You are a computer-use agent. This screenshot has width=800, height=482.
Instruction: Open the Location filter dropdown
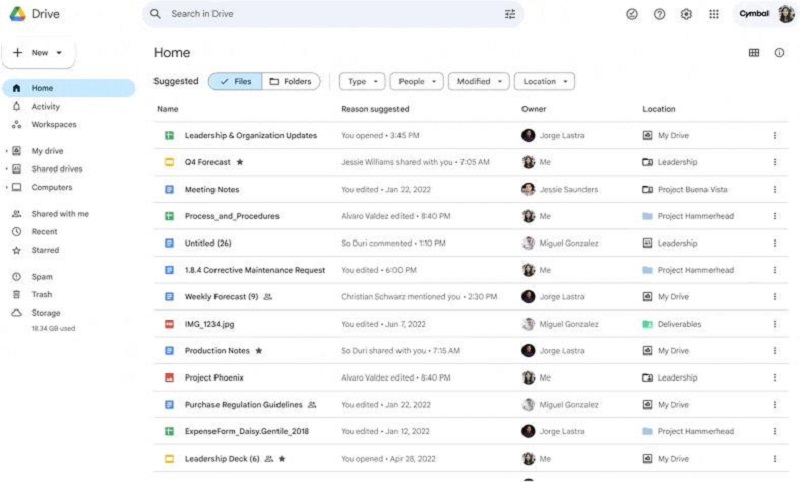544,82
